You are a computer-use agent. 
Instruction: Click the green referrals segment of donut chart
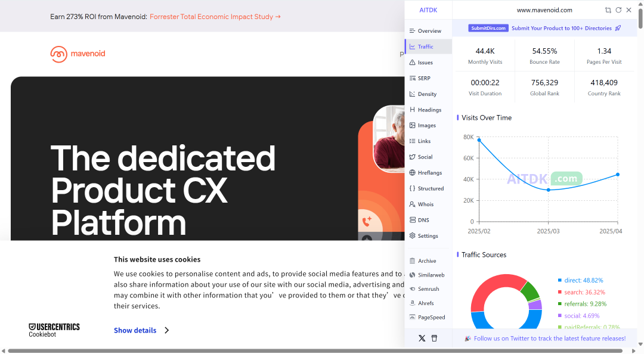(x=530, y=291)
